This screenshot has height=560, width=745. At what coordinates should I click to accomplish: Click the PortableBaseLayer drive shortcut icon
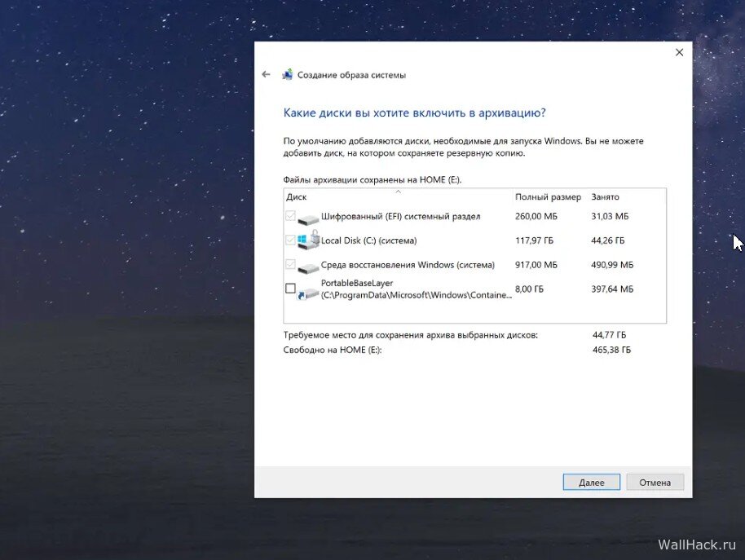pyautogui.click(x=309, y=290)
